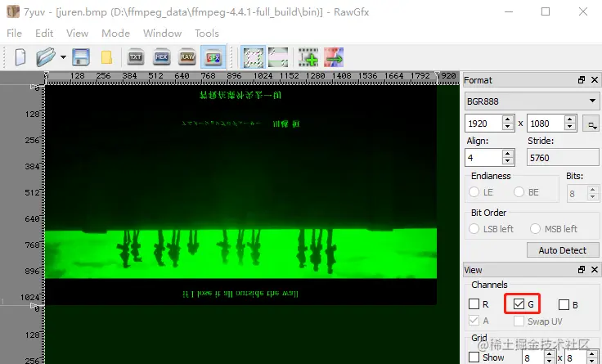Open the Window menu
The width and height of the screenshot is (602, 364).
click(x=163, y=34)
